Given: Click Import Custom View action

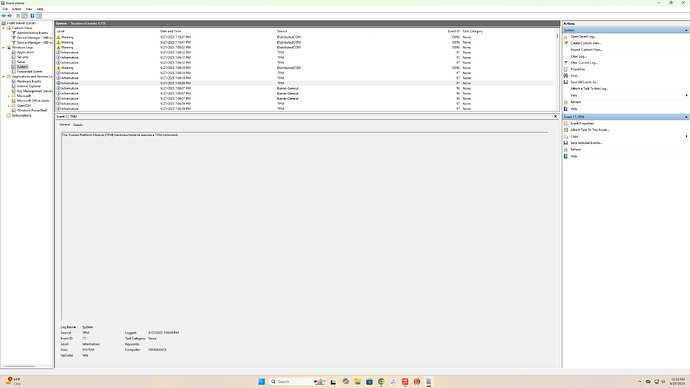Looking at the screenshot, I should (x=586, y=50).
